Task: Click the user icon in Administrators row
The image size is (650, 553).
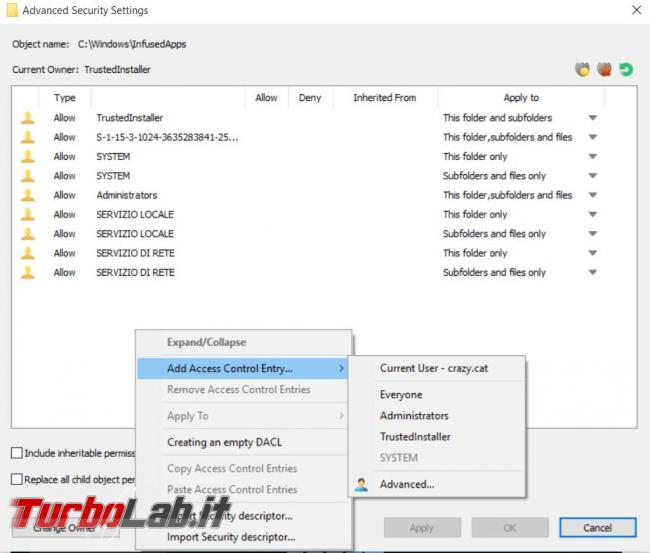Action: pos(28,195)
